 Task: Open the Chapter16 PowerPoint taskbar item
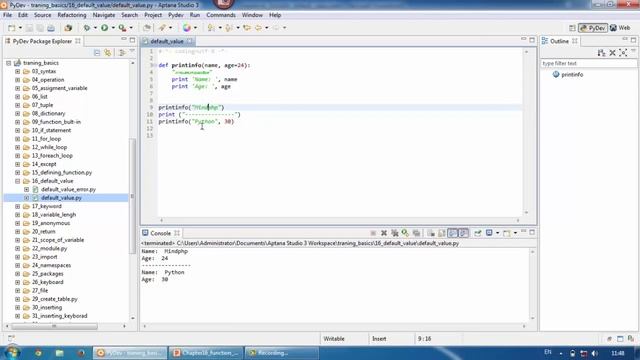click(x=207, y=353)
